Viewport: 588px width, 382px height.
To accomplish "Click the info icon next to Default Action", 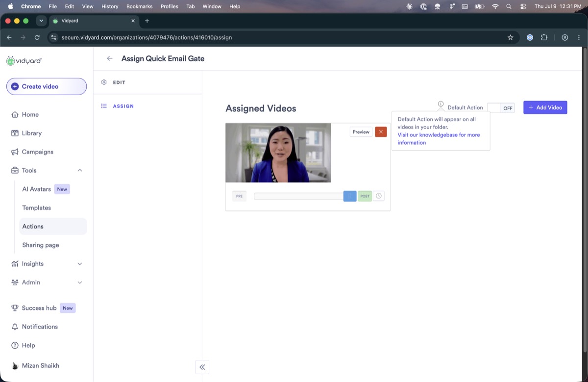I will [x=441, y=104].
